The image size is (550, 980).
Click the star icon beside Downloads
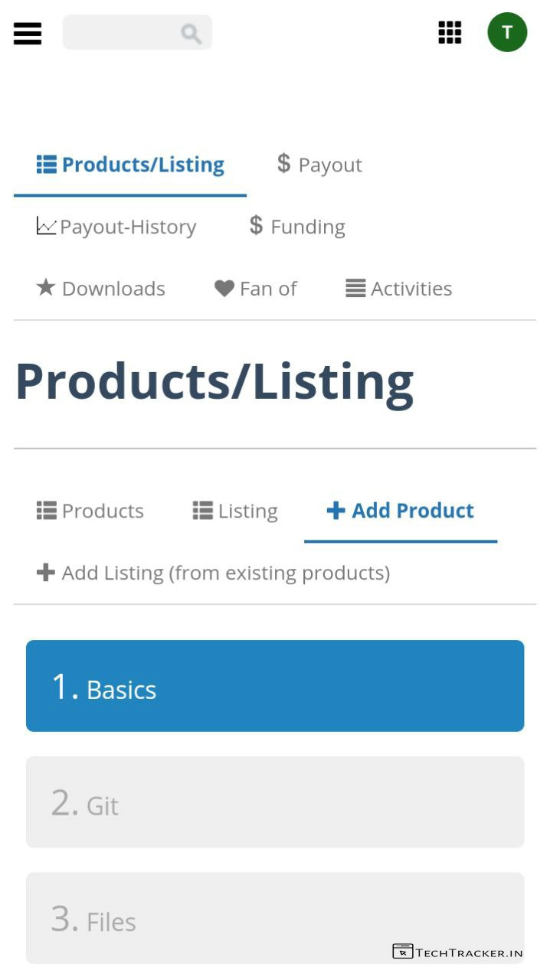[46, 288]
